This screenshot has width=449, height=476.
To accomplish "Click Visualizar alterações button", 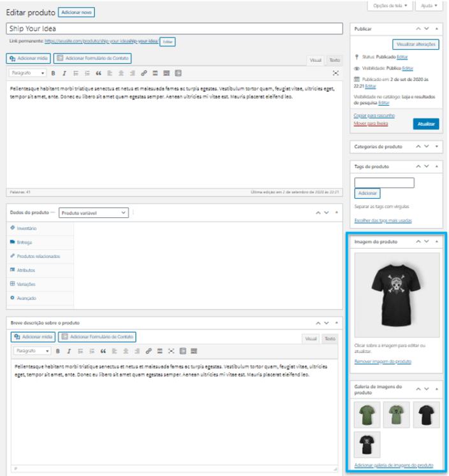I will point(416,45).
